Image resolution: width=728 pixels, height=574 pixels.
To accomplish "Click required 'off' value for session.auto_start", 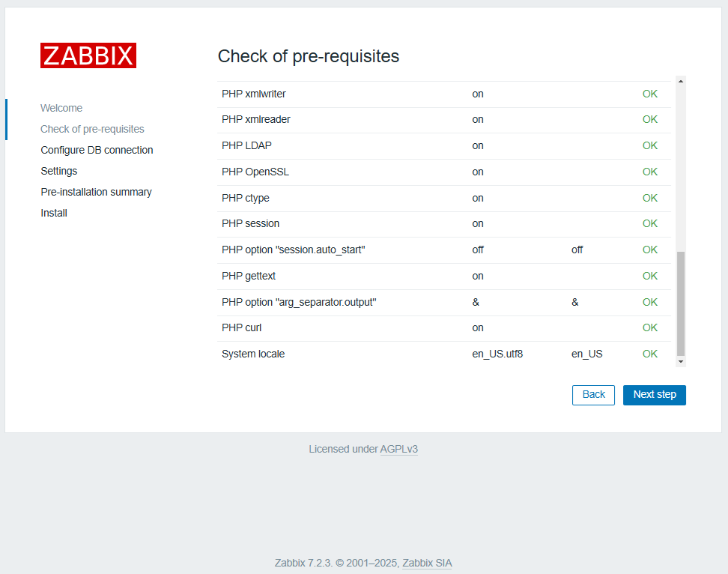I will 577,250.
